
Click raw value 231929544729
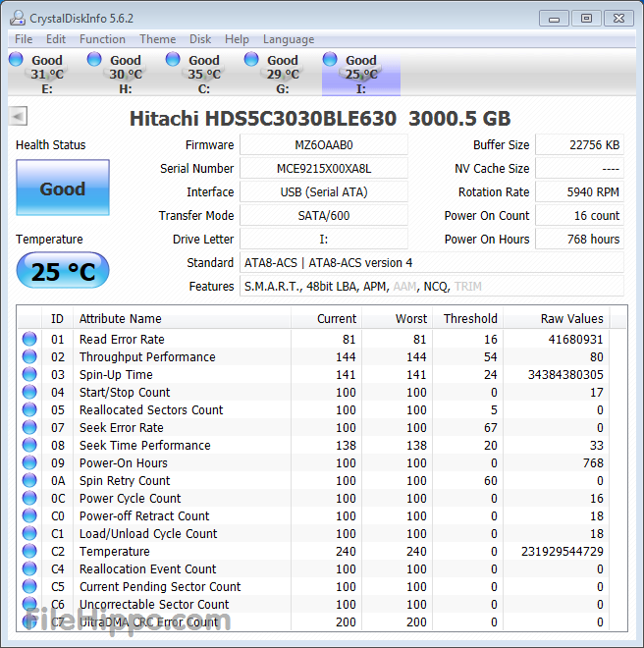tap(563, 552)
